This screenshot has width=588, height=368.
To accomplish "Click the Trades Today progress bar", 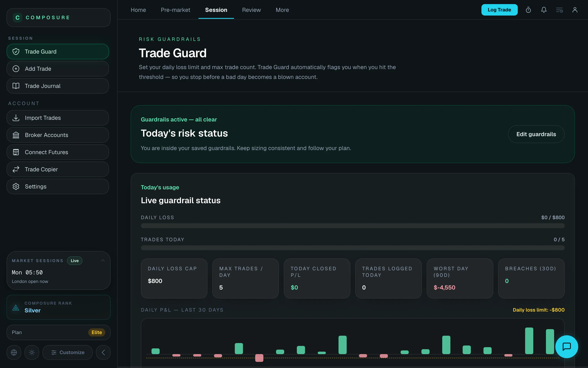I will point(353,248).
